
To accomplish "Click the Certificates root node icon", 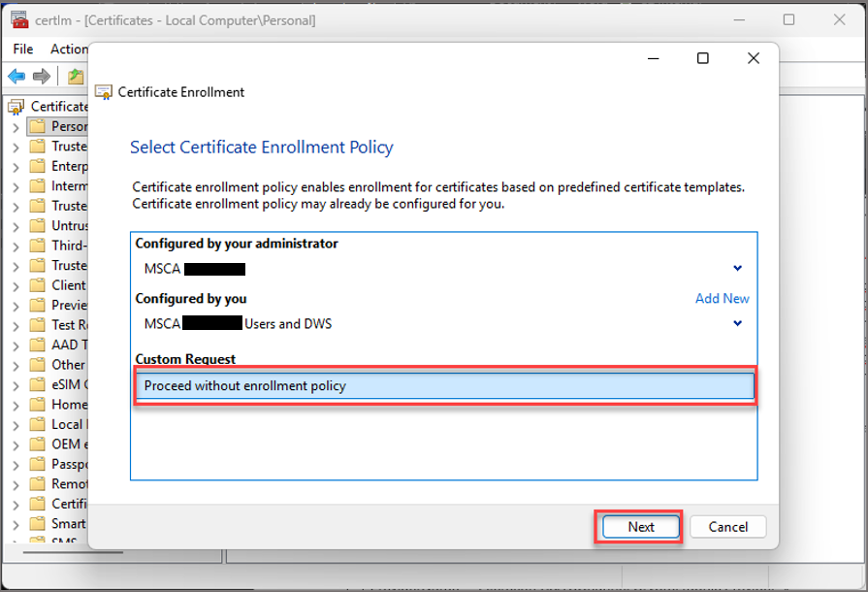I will tap(16, 107).
